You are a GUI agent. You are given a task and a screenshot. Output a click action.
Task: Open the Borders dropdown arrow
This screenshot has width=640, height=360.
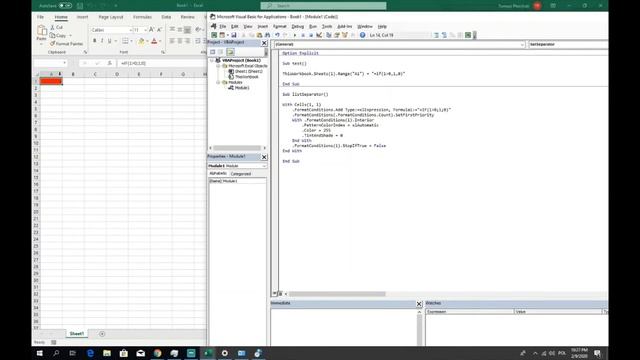131,41
